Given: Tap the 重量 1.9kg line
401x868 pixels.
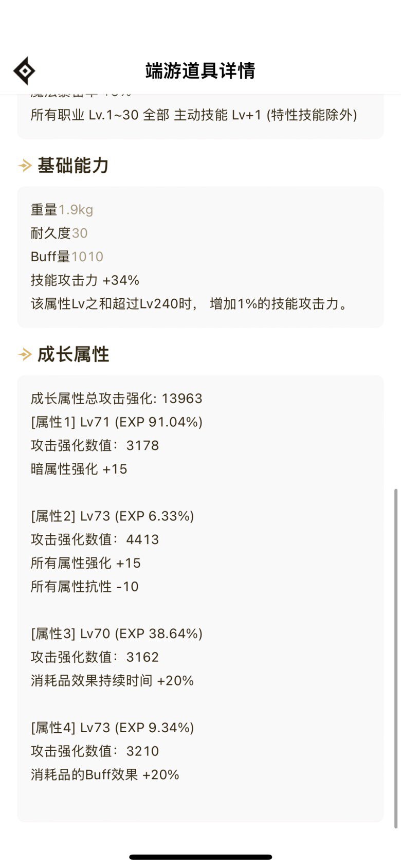Looking at the screenshot, I should pyautogui.click(x=62, y=210).
